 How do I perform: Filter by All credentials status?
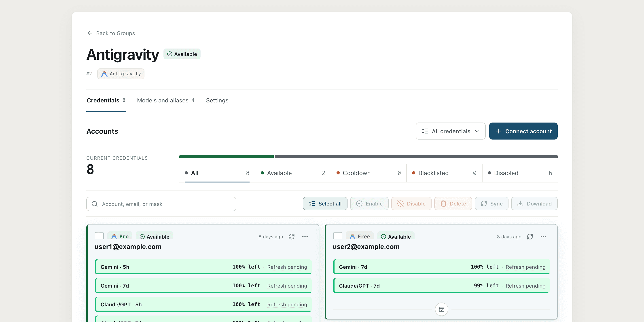click(217, 173)
